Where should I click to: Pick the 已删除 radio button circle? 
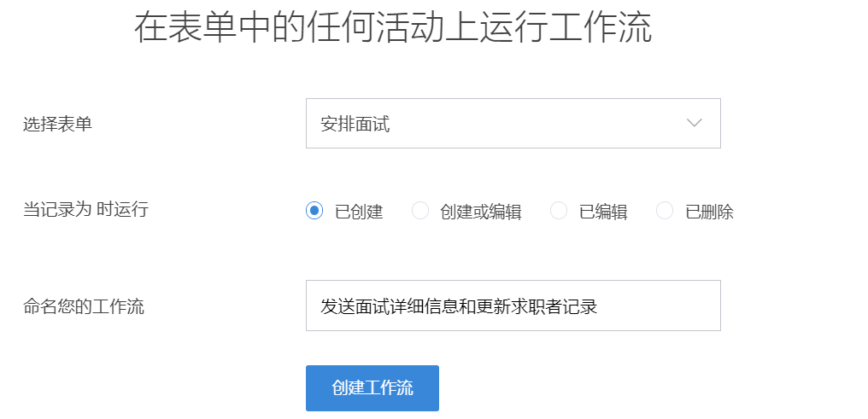pos(665,211)
